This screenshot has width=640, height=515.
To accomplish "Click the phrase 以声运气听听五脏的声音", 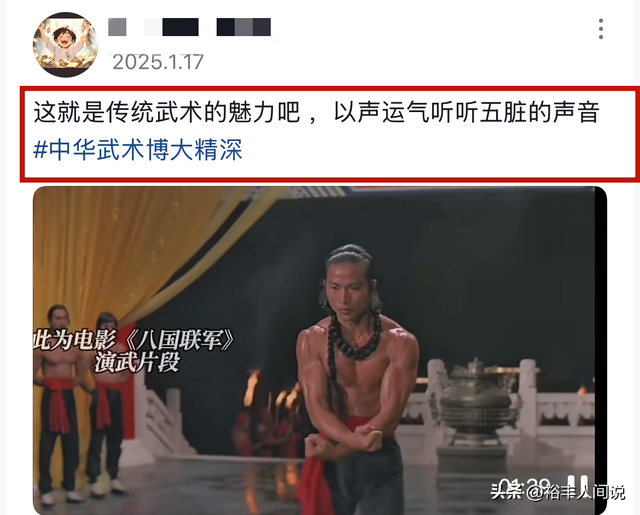I will coord(467,112).
